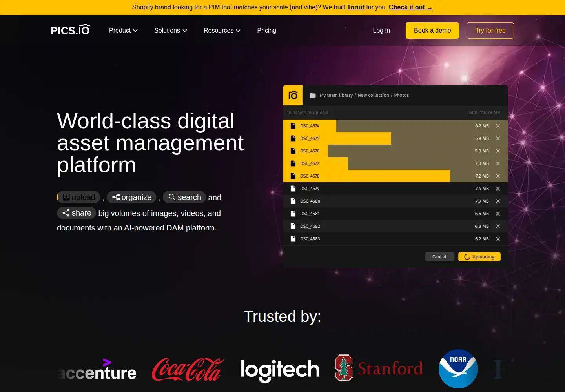Remove DSC_4583 from the queue
This screenshot has height=392, width=565.
coord(498,239)
